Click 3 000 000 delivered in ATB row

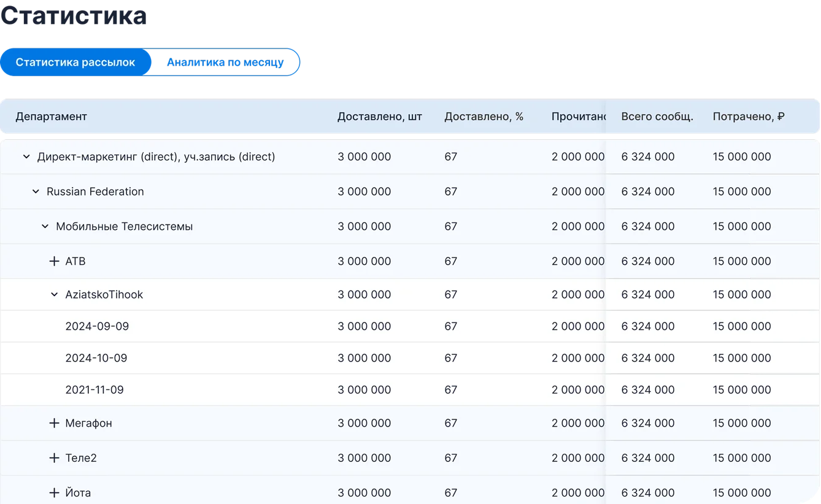(x=364, y=262)
